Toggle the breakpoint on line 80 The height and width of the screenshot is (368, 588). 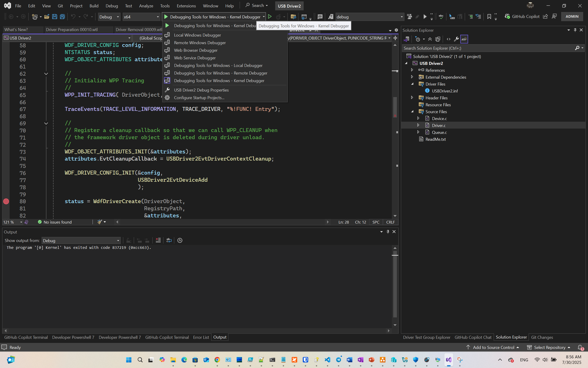6,202
